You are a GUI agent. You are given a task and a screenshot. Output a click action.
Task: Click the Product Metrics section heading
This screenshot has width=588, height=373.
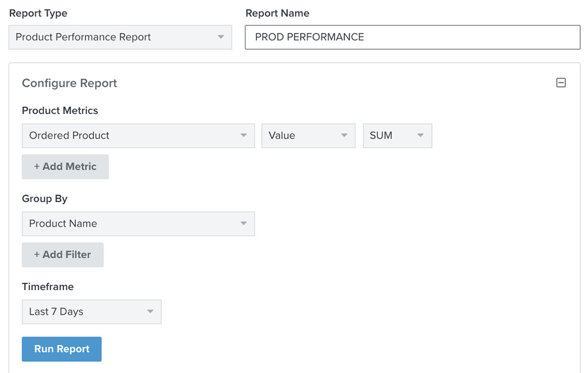tap(60, 110)
